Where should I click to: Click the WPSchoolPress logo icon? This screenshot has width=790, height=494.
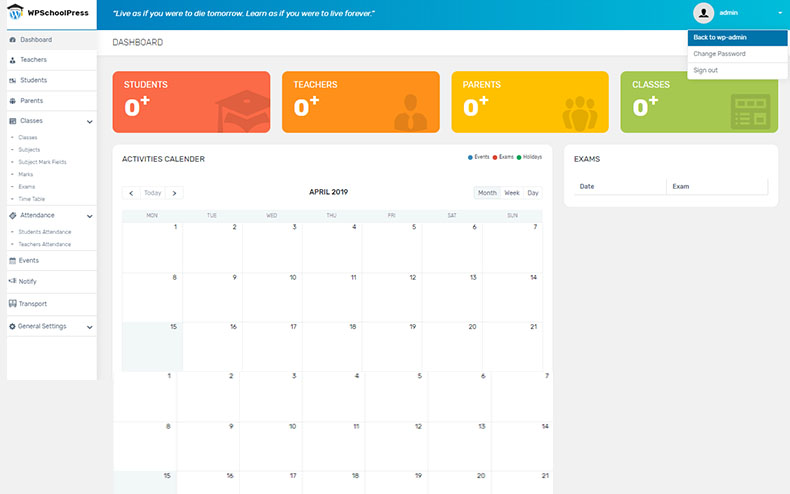pyautogui.click(x=16, y=15)
